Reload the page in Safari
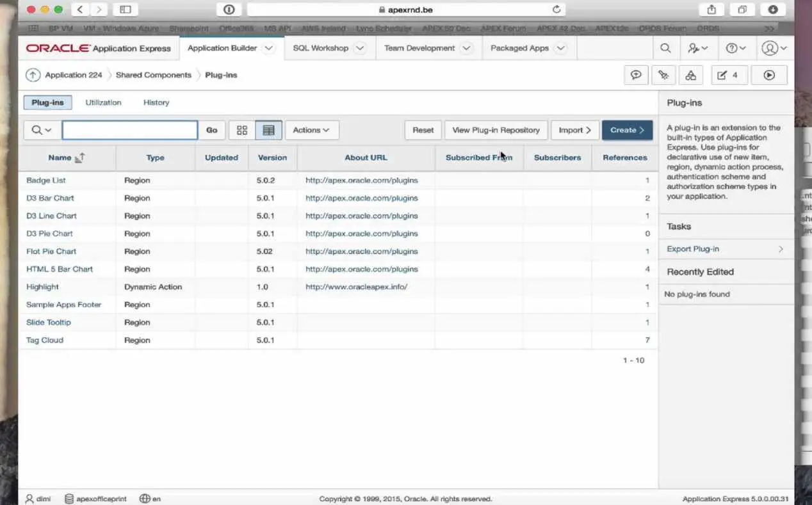The image size is (812, 505). [556, 9]
